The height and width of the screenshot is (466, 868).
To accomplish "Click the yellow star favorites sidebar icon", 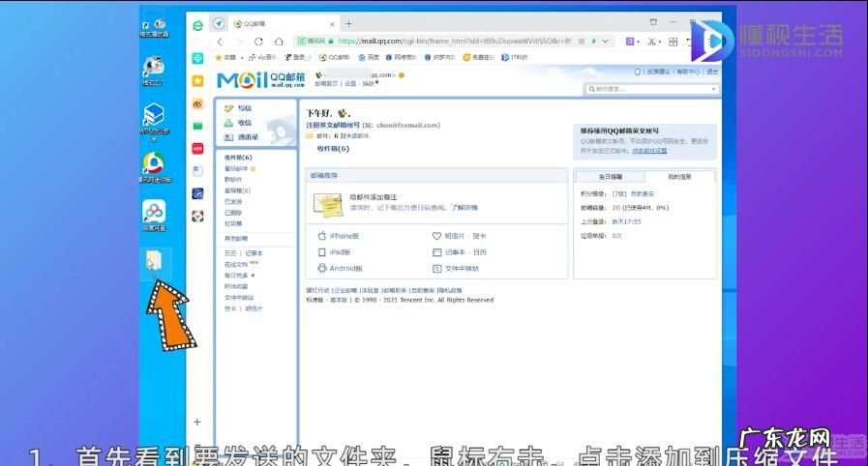I will pos(197,81).
